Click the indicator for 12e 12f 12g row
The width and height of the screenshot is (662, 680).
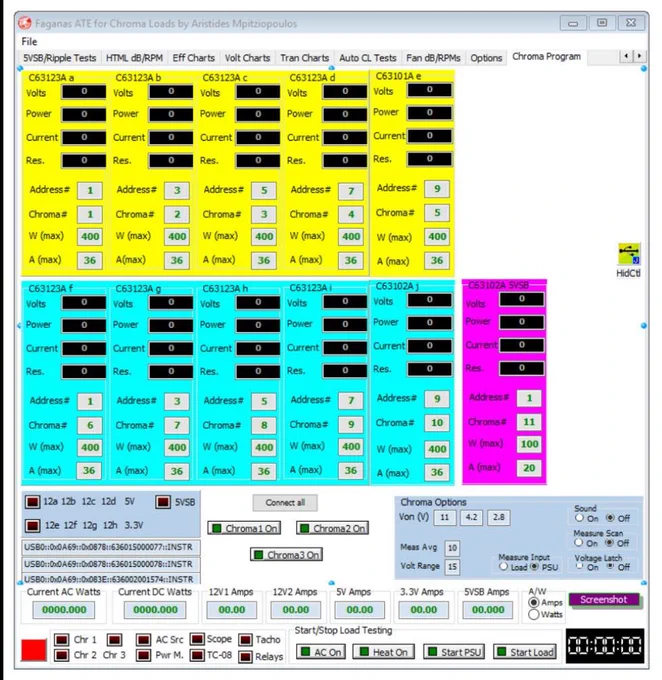click(33, 526)
